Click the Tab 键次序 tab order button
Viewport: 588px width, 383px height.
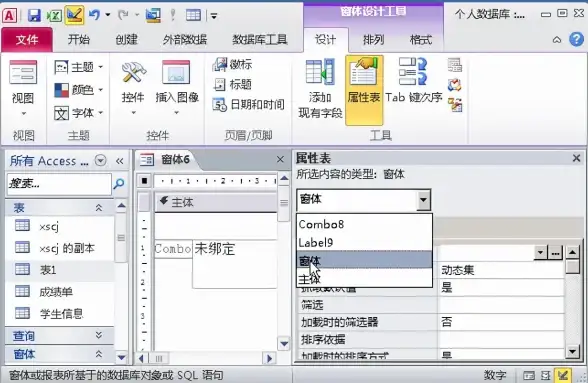pos(414,81)
